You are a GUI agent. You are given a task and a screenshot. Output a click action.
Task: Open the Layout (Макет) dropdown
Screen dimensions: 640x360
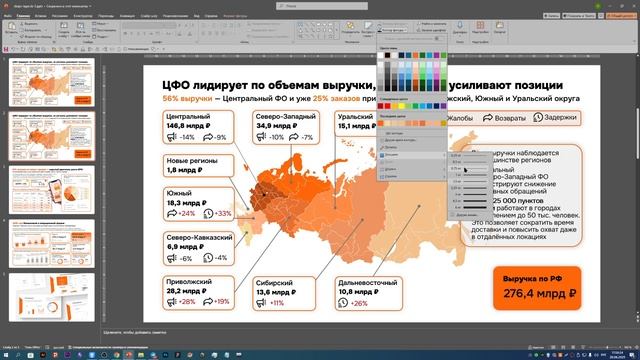coord(100,24)
